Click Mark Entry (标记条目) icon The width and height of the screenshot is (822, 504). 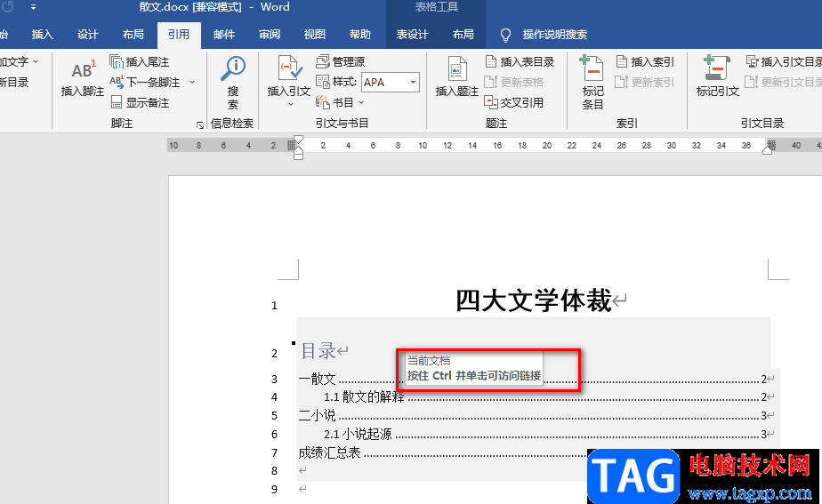click(x=592, y=68)
